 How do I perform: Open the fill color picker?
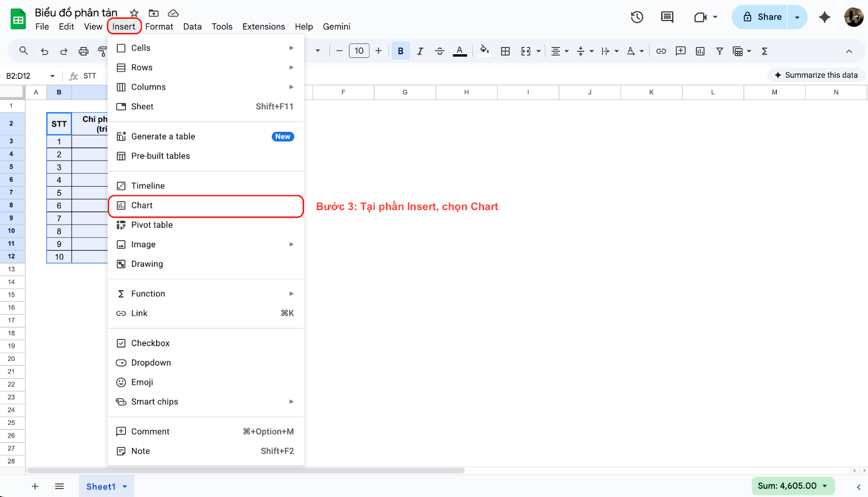coord(484,51)
